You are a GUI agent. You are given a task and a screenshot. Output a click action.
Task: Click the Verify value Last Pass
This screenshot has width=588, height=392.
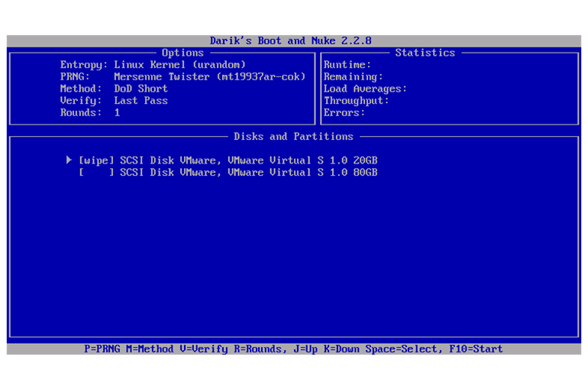tap(141, 101)
